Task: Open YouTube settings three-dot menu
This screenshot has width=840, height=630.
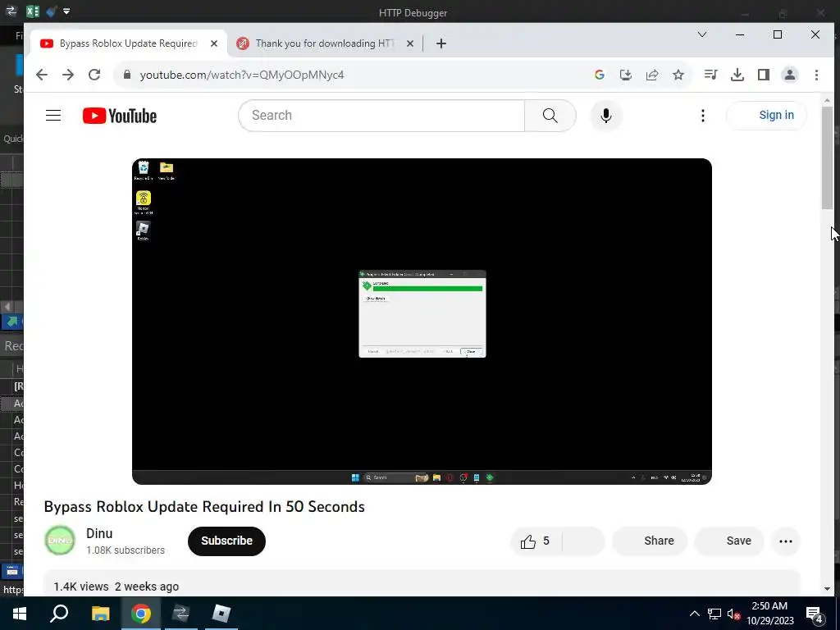Action: (703, 116)
